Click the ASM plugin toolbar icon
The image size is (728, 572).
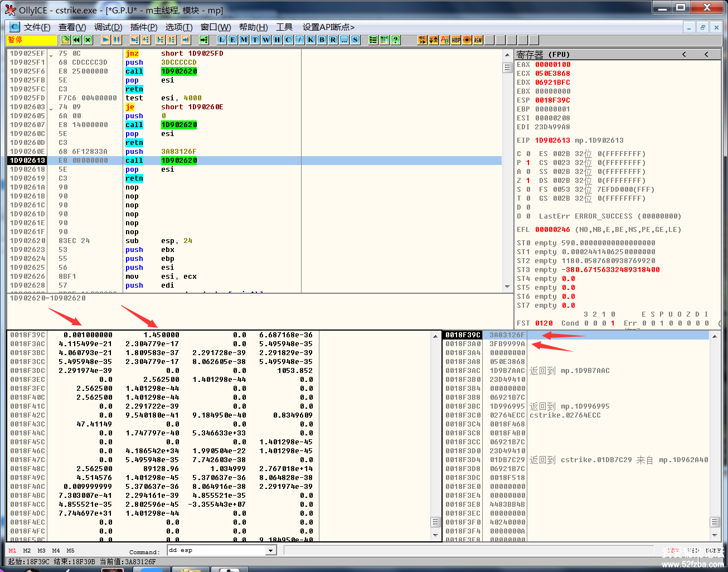[478, 40]
